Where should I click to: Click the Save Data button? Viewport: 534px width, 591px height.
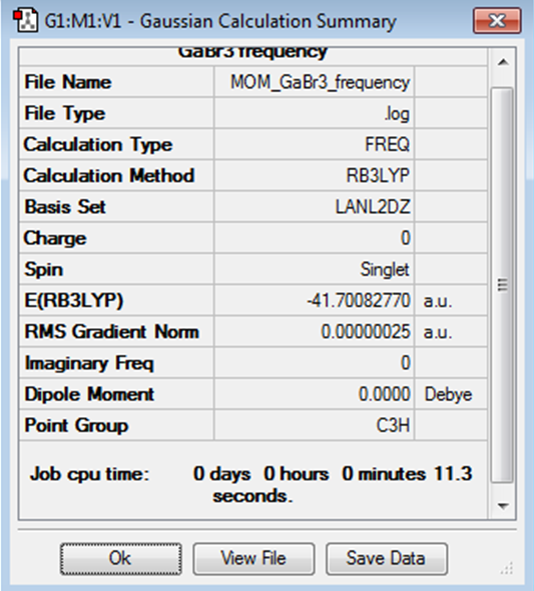(387, 559)
